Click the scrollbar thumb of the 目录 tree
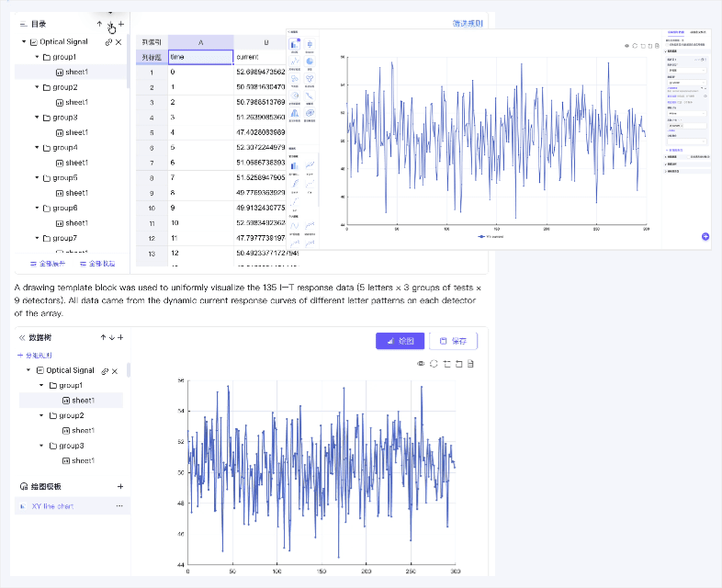The height and width of the screenshot is (588, 722). click(128, 62)
